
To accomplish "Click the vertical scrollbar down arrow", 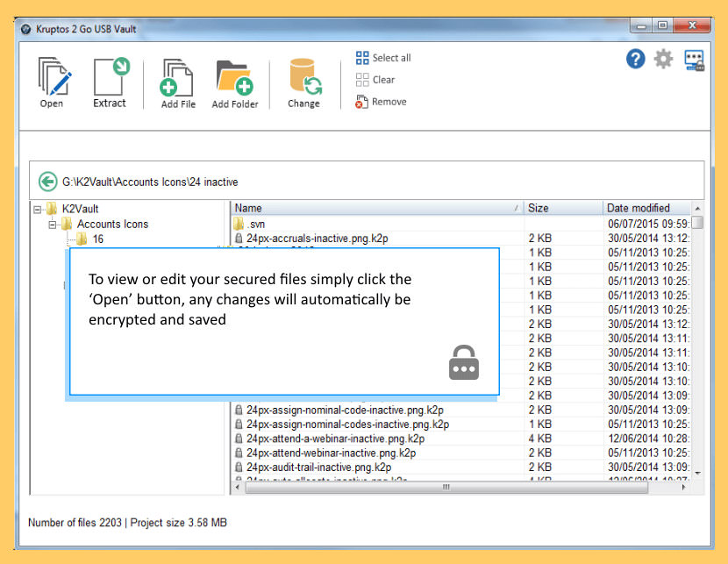I will (697, 474).
